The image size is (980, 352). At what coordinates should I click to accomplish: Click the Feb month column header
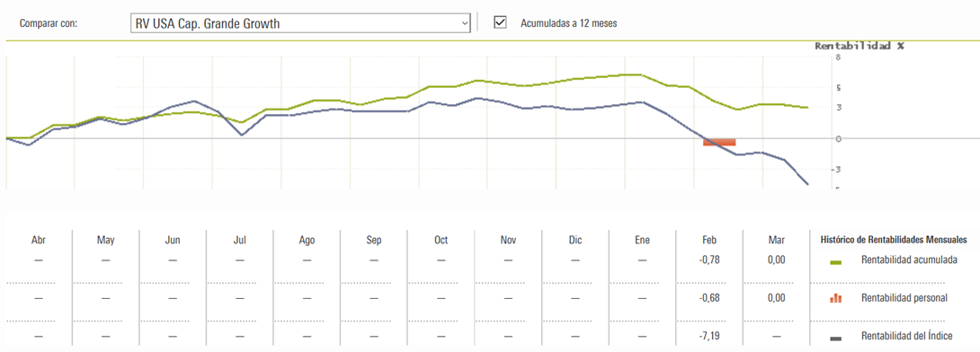click(x=709, y=241)
